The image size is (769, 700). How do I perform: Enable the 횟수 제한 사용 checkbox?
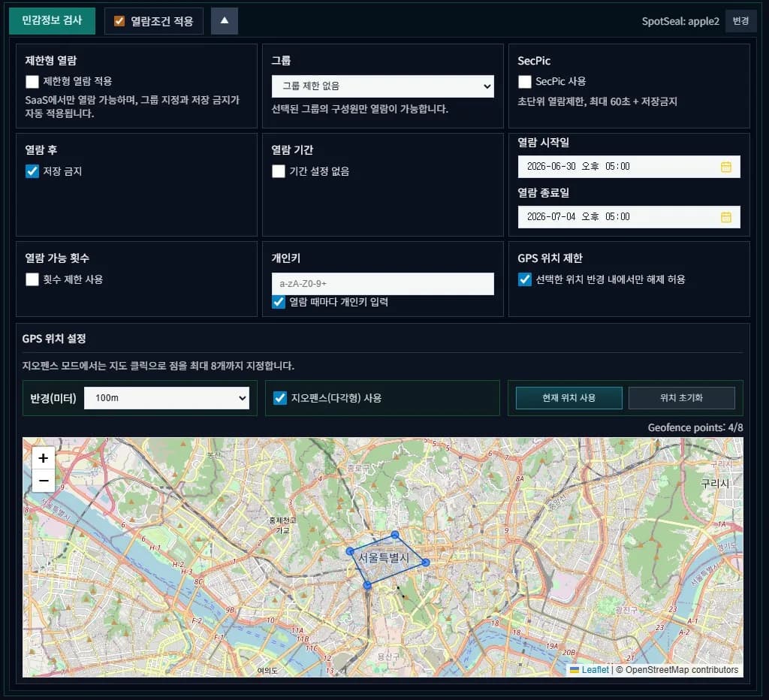[x=32, y=279]
